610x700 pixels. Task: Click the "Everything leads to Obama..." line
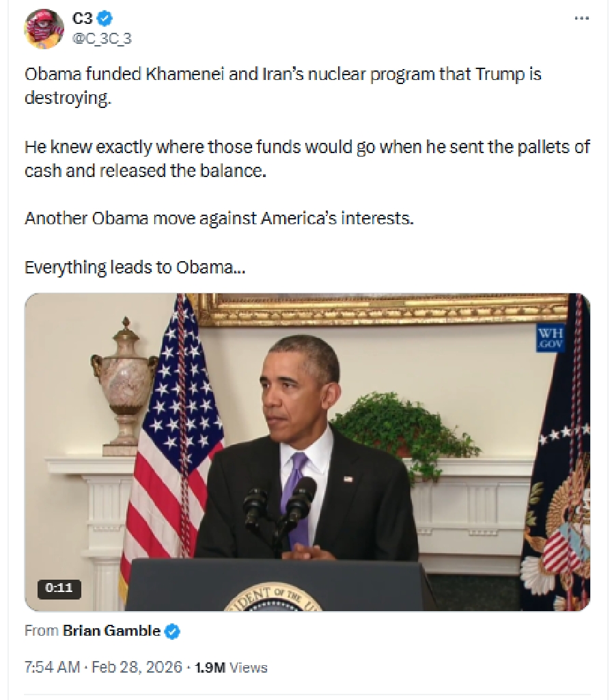[135, 267]
